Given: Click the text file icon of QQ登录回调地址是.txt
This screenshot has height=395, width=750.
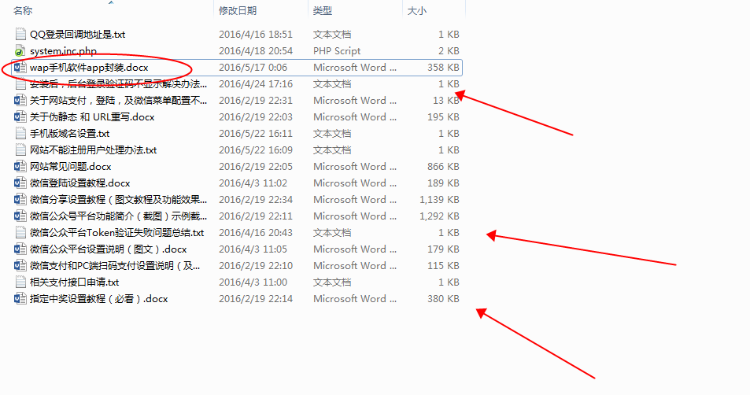Looking at the screenshot, I should [20, 34].
